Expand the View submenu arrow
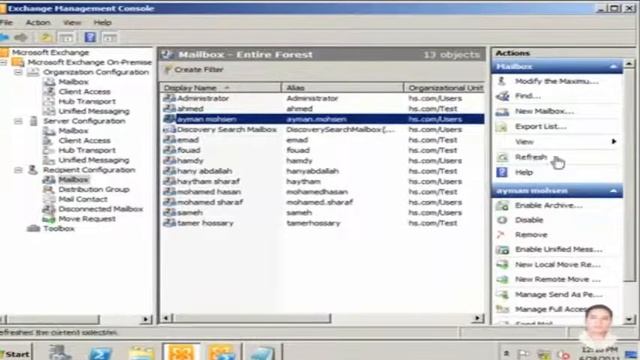640x360 pixels. pos(614,142)
